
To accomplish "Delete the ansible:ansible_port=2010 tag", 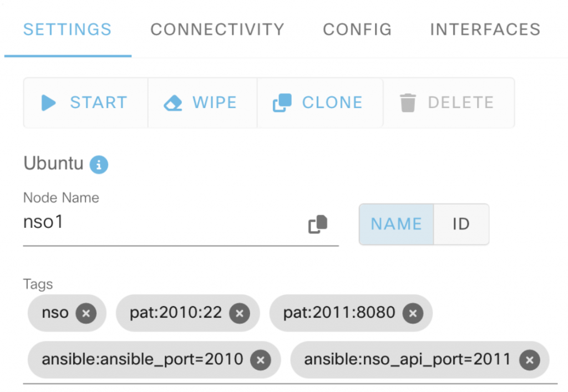I will tap(260, 360).
